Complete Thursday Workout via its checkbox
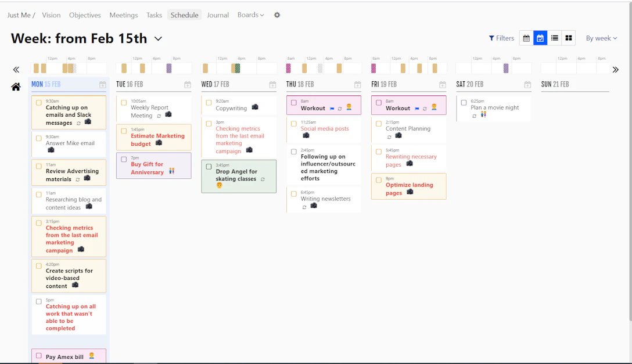The image size is (632, 364). 294,103
